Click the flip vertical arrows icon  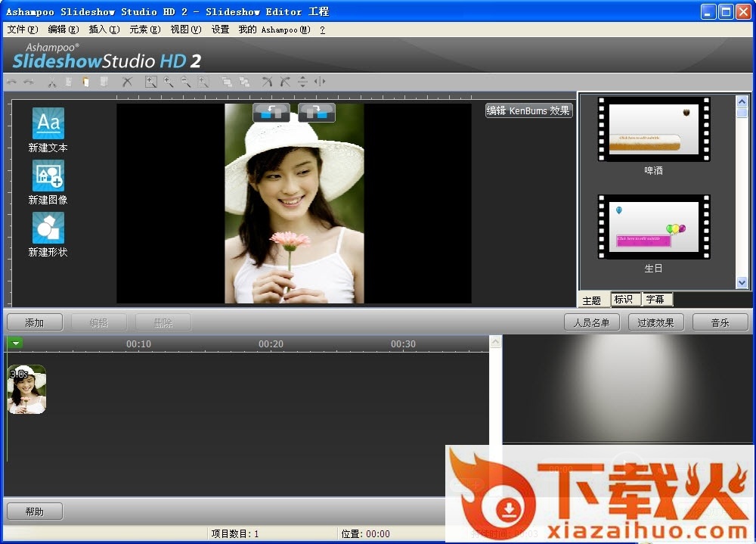pos(302,82)
